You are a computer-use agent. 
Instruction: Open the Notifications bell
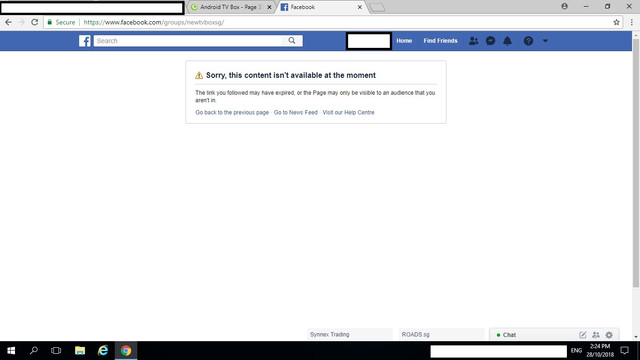point(507,41)
